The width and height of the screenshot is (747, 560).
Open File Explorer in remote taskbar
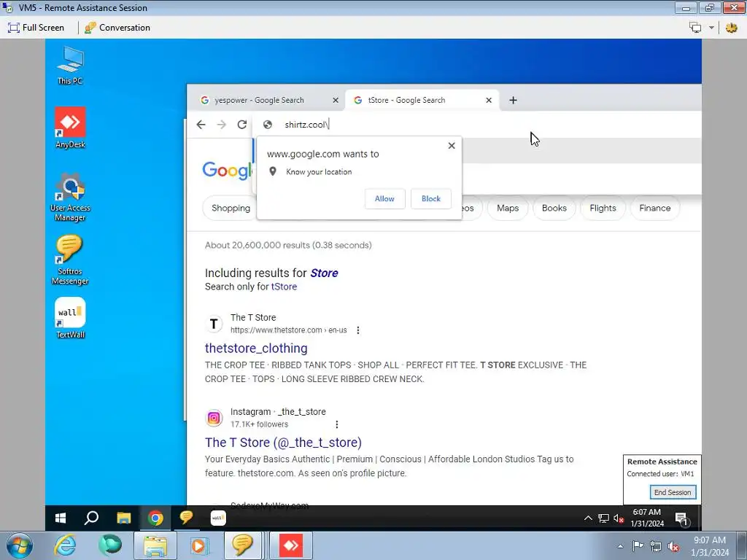[x=124, y=518]
